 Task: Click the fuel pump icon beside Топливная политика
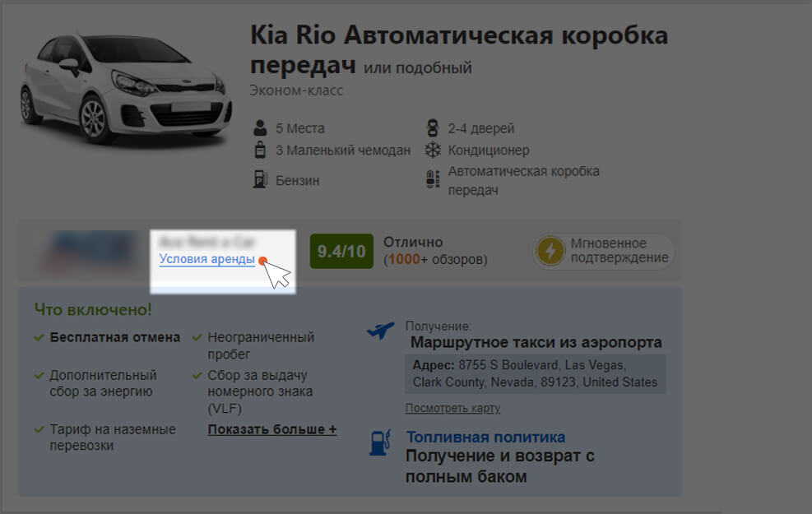click(380, 443)
